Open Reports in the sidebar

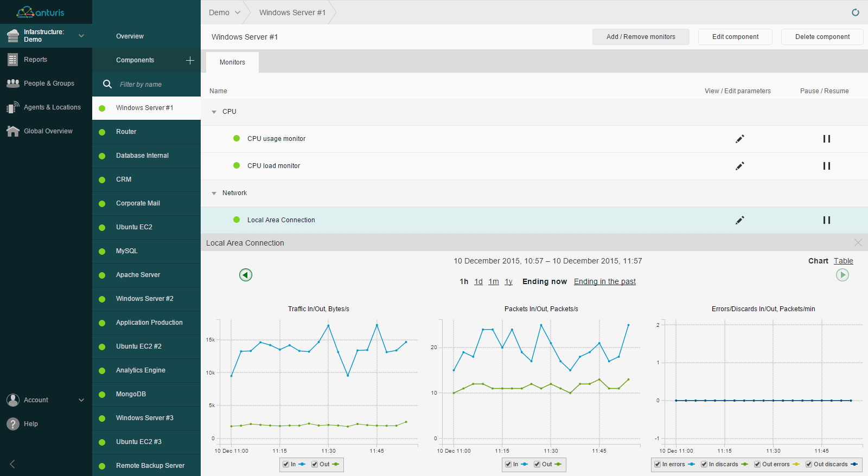35,60
